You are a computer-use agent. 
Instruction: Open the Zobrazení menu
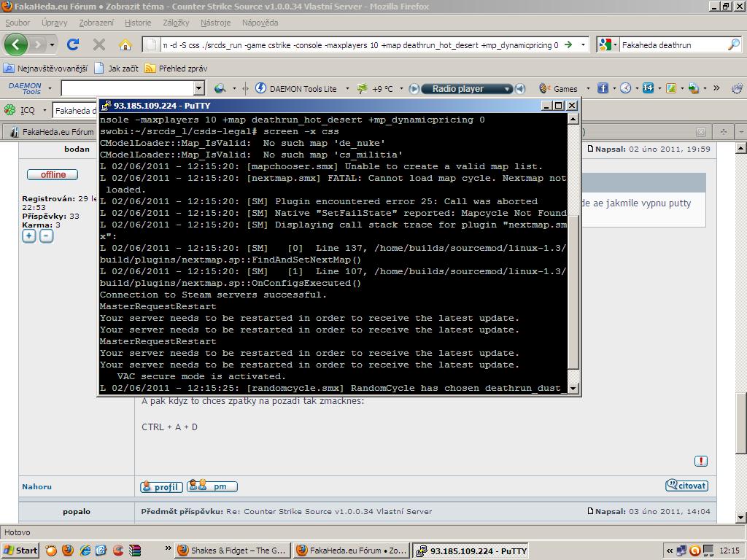tap(96, 23)
